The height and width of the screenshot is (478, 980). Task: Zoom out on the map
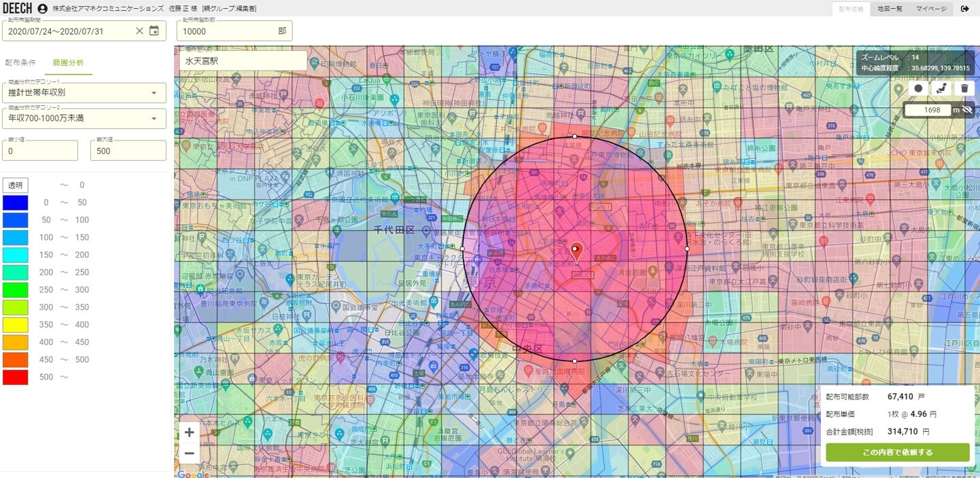point(189,453)
